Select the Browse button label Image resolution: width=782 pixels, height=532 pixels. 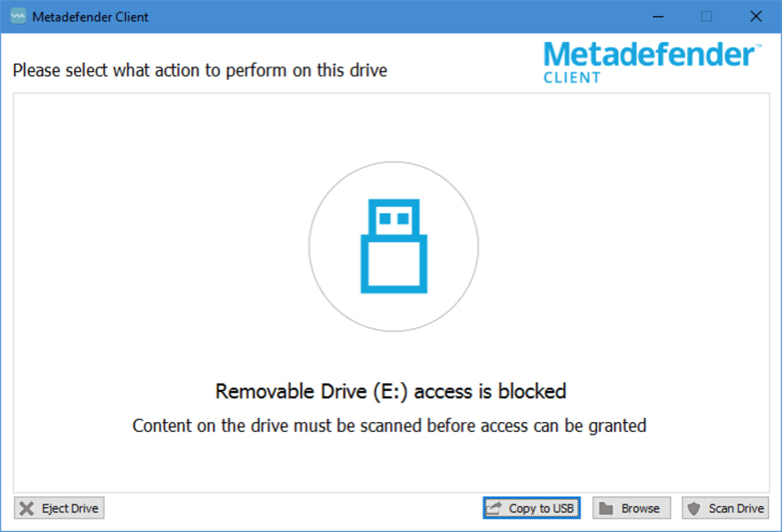(640, 508)
